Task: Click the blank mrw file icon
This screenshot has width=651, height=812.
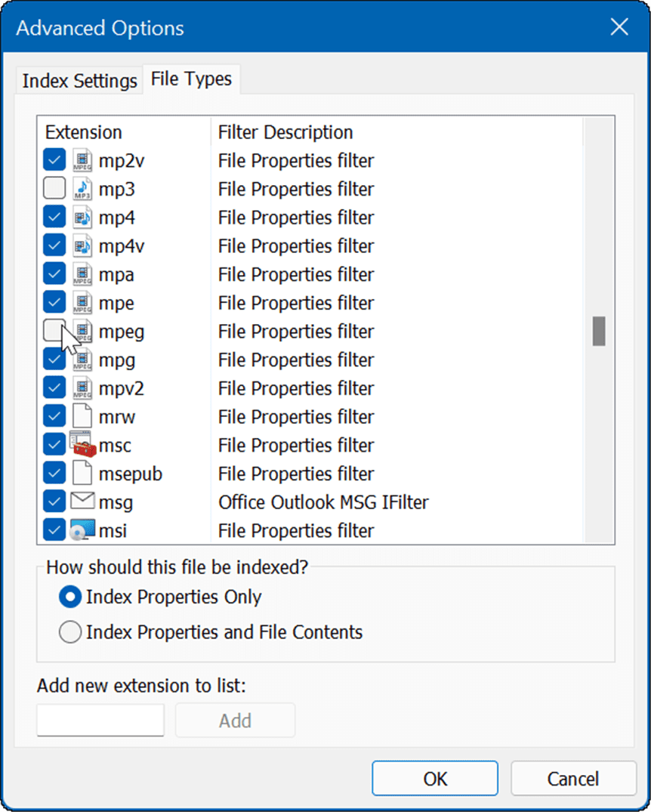Action: (82, 417)
